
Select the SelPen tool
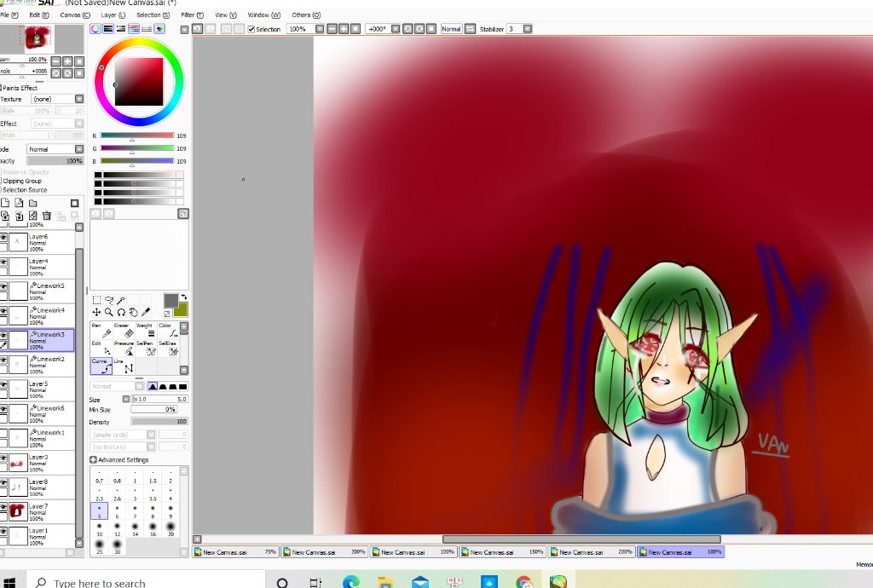coord(145,348)
